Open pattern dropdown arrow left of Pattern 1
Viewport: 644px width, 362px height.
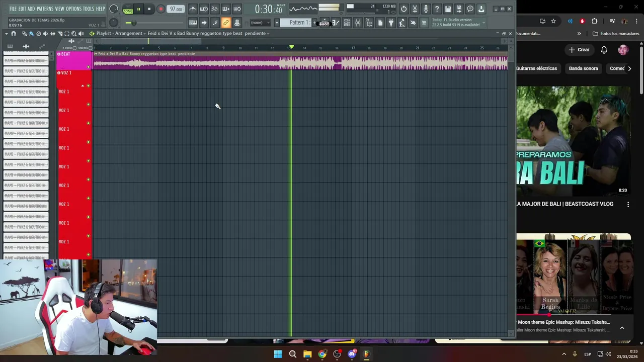point(277,23)
